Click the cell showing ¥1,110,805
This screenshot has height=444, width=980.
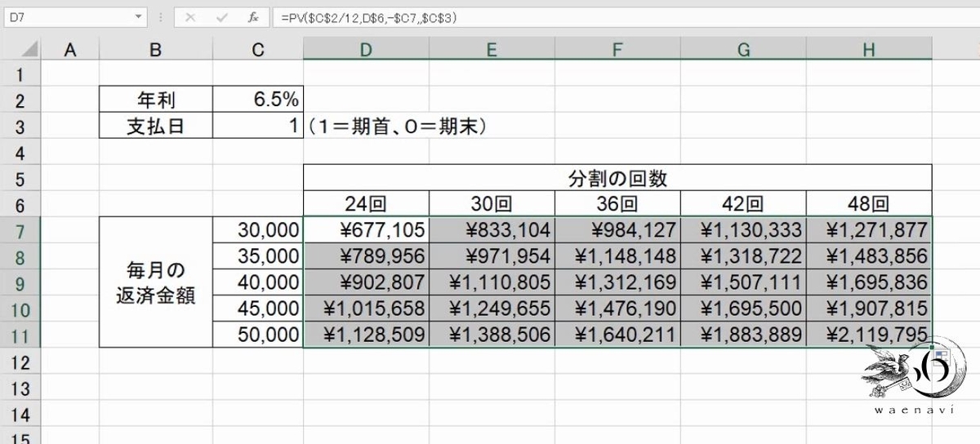tap(492, 283)
